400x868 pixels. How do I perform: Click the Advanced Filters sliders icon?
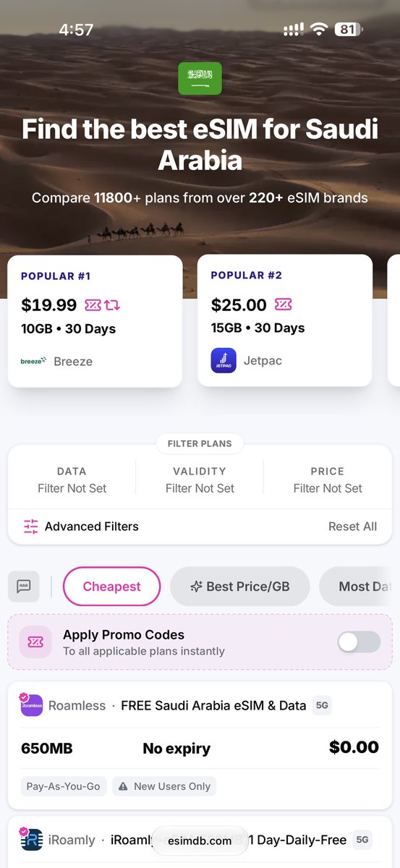tap(30, 527)
